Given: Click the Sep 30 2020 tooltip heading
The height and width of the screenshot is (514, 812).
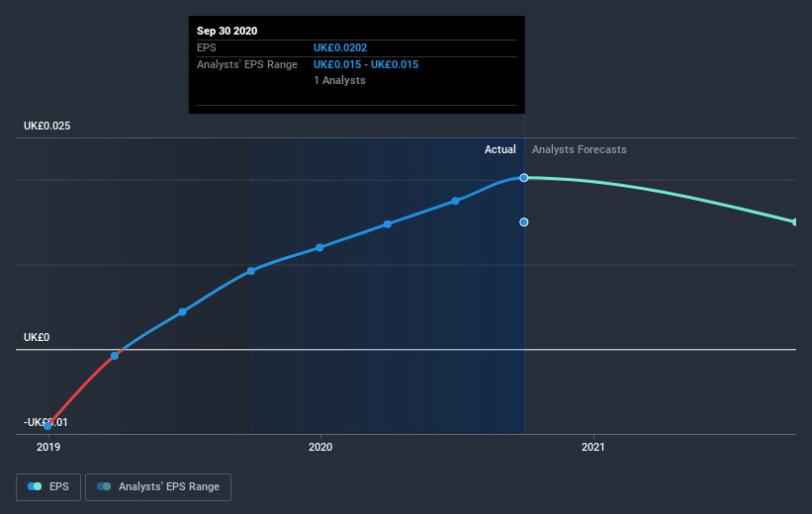Looking at the screenshot, I should coord(226,31).
